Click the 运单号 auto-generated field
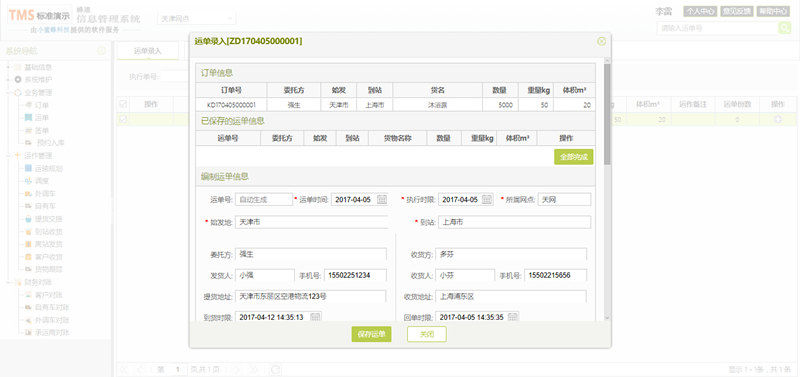Image resolution: width=800 pixels, height=377 pixels. tap(264, 199)
